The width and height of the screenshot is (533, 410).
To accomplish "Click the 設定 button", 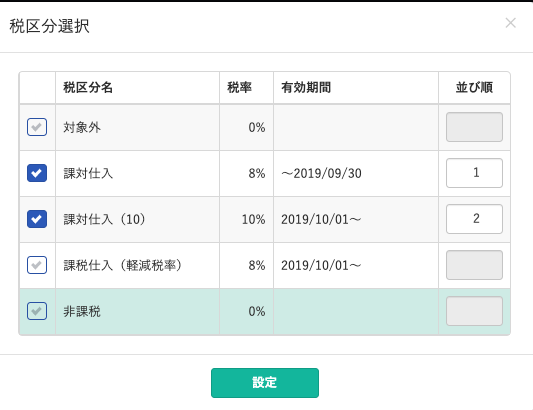I will coord(265,383).
